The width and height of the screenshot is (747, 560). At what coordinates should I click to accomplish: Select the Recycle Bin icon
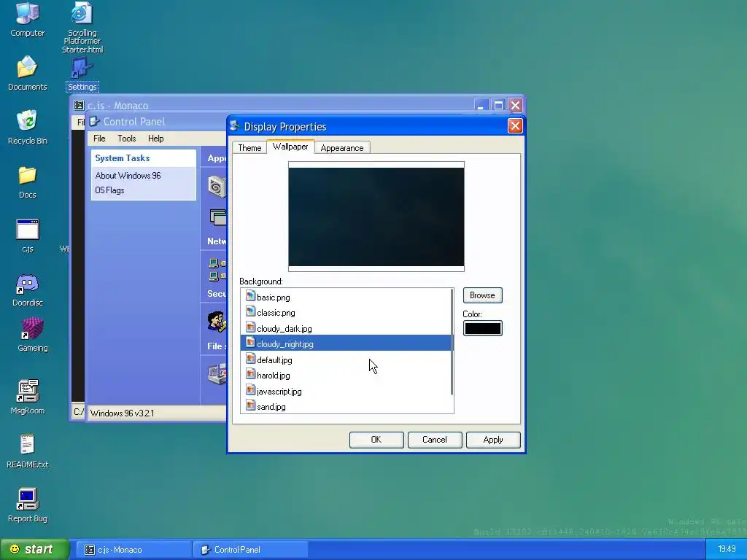(x=28, y=127)
